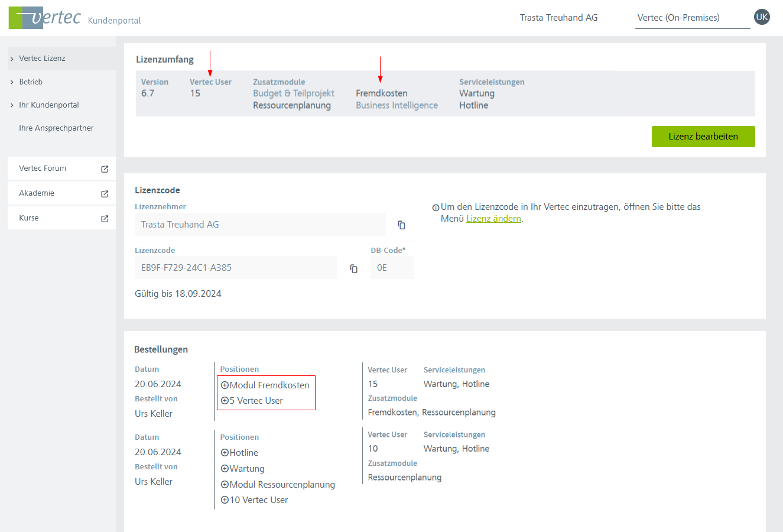Expand the 10 Vertec User position
Viewport: 783px width, 532px height.
click(225, 500)
